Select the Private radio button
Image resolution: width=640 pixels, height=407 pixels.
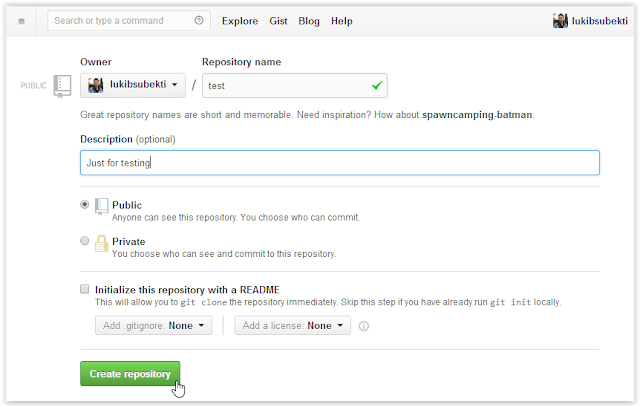(84, 241)
